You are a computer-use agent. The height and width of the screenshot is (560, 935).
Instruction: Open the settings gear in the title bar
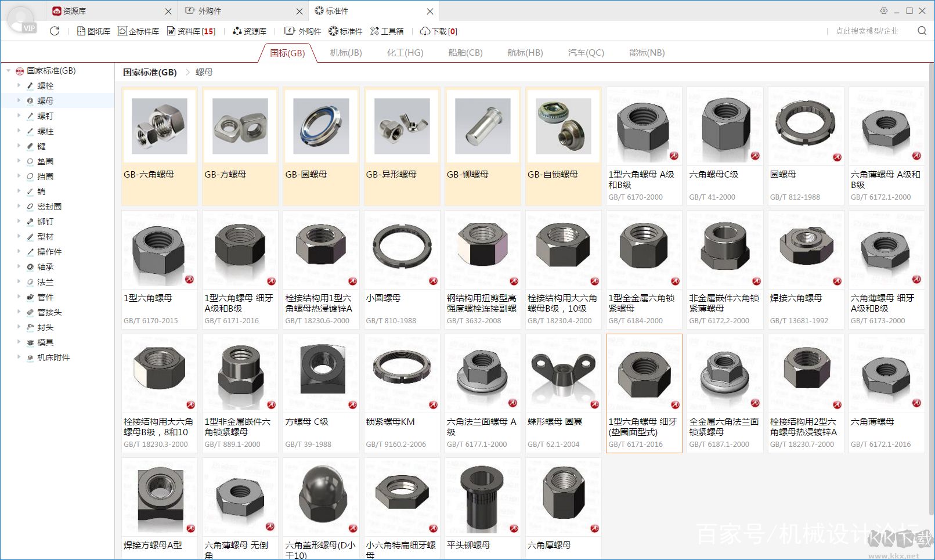[883, 11]
